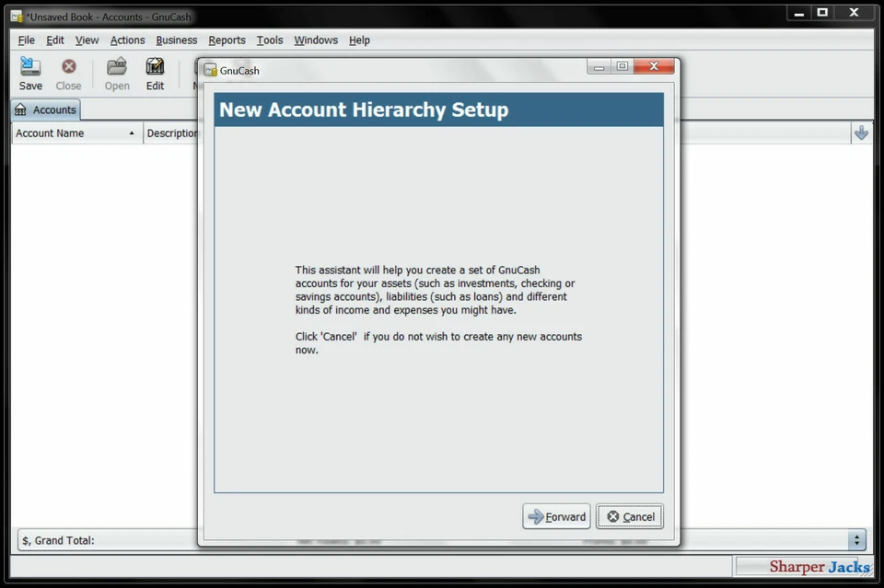The height and width of the screenshot is (588, 884).
Task: Open the File menu
Action: 26,40
